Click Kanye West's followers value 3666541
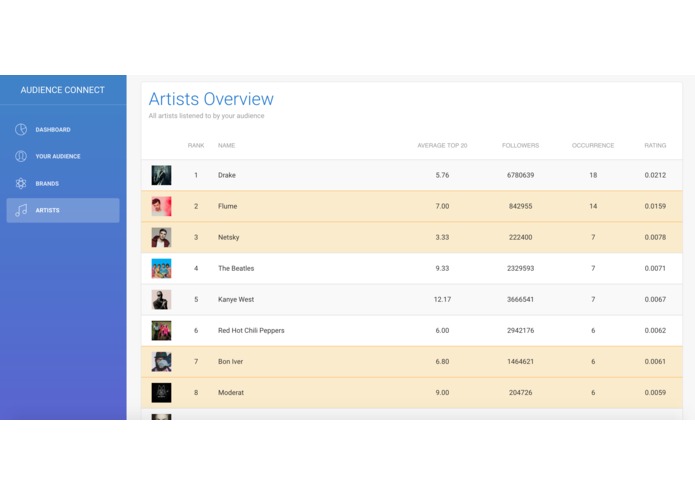This screenshot has width=695, height=494. click(x=520, y=300)
